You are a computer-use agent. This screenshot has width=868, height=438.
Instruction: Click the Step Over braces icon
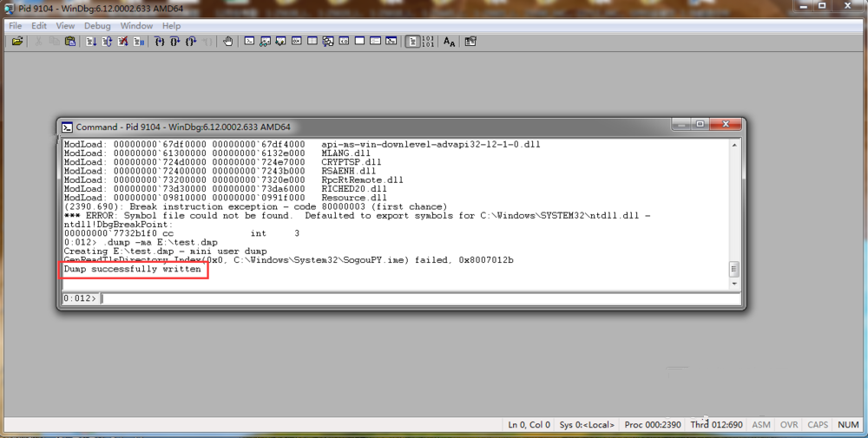tap(175, 42)
